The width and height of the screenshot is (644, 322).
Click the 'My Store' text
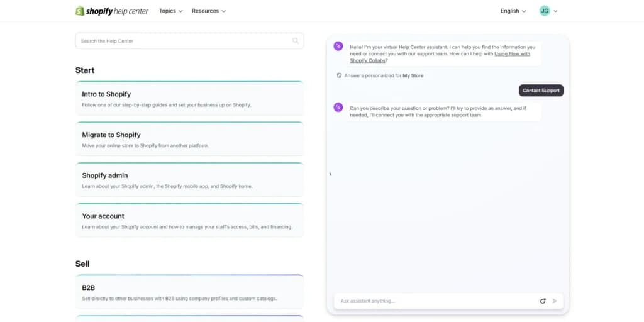click(413, 75)
